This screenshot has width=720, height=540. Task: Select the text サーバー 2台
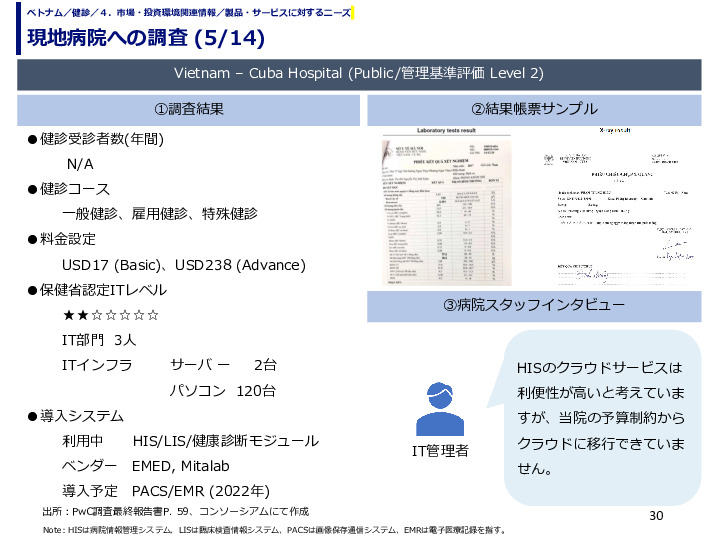[223, 365]
